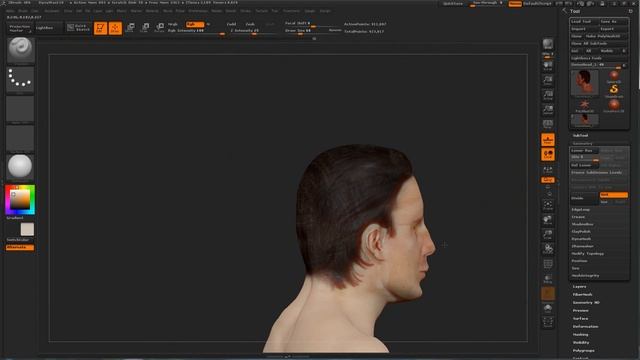Open the Tool menu in menu bar

(x=275, y=11)
